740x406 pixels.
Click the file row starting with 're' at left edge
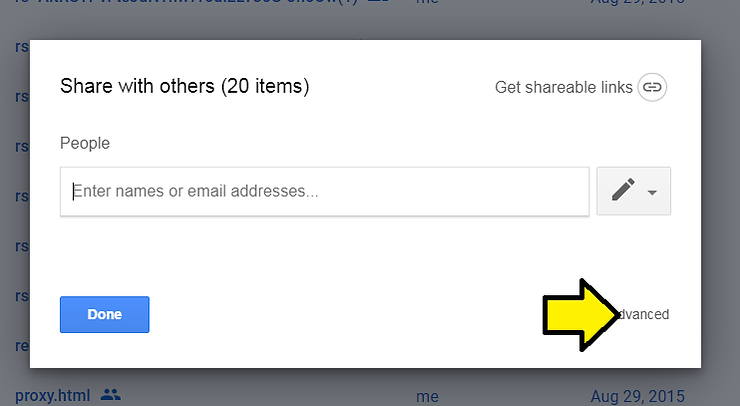click(21, 346)
